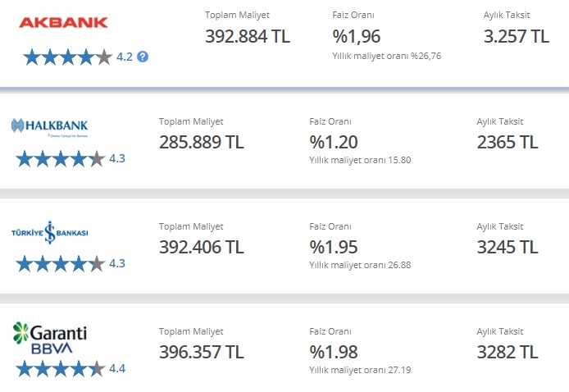Click Halkbank interest rate %1.20
This screenshot has width=569, height=392.
tap(334, 142)
